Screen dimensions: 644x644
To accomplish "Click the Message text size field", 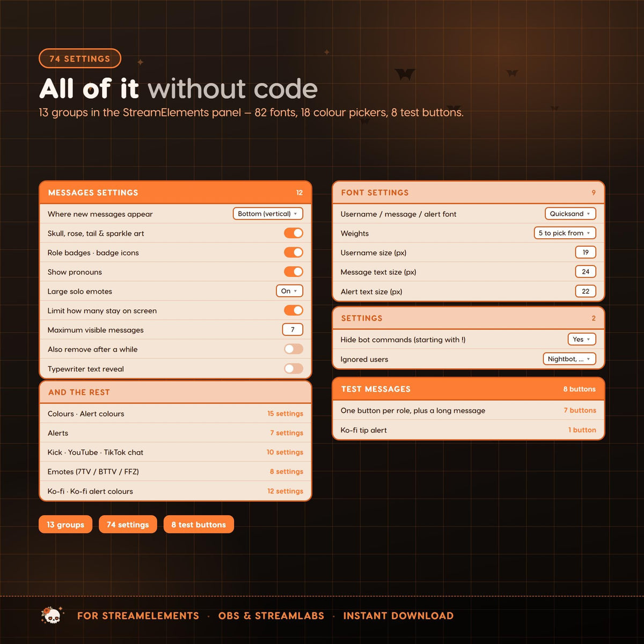I will tap(586, 272).
